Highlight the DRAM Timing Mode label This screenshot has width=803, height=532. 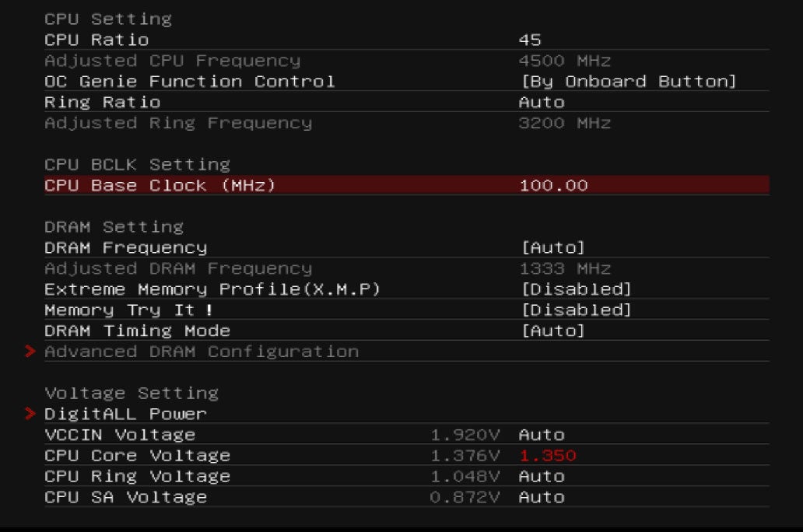point(137,331)
